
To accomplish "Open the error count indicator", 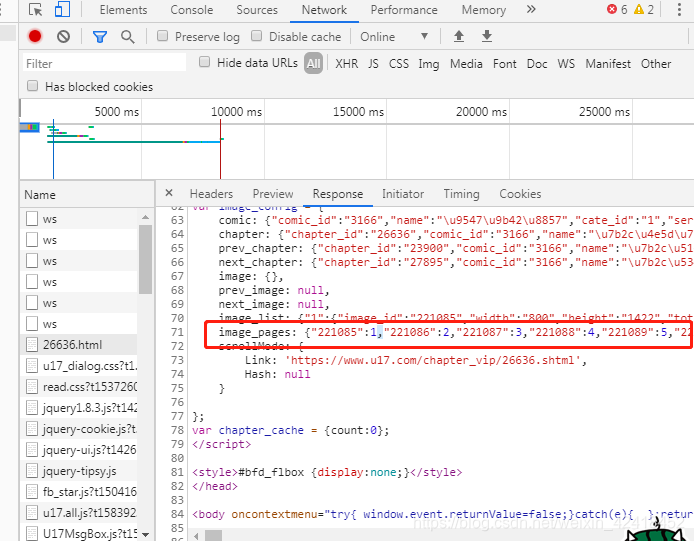I will 617,9.
